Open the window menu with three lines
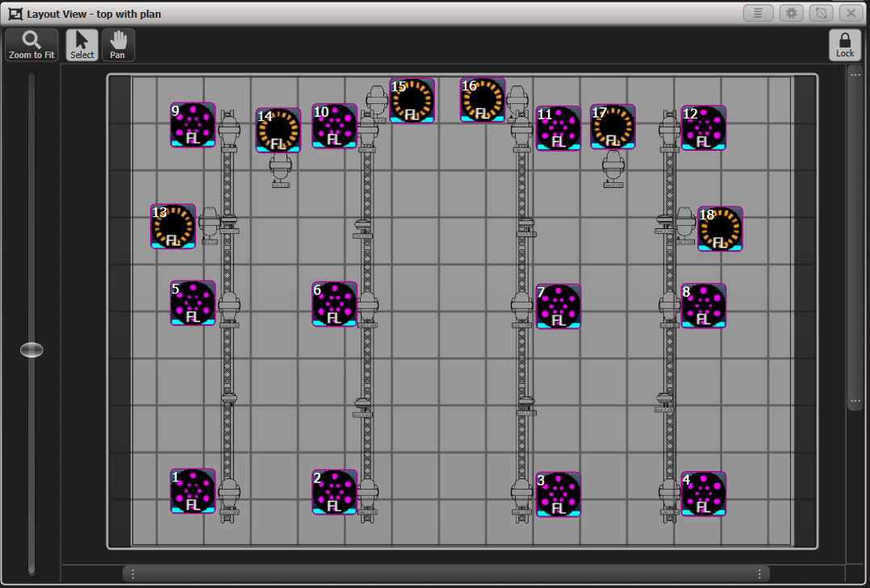 coord(758,14)
